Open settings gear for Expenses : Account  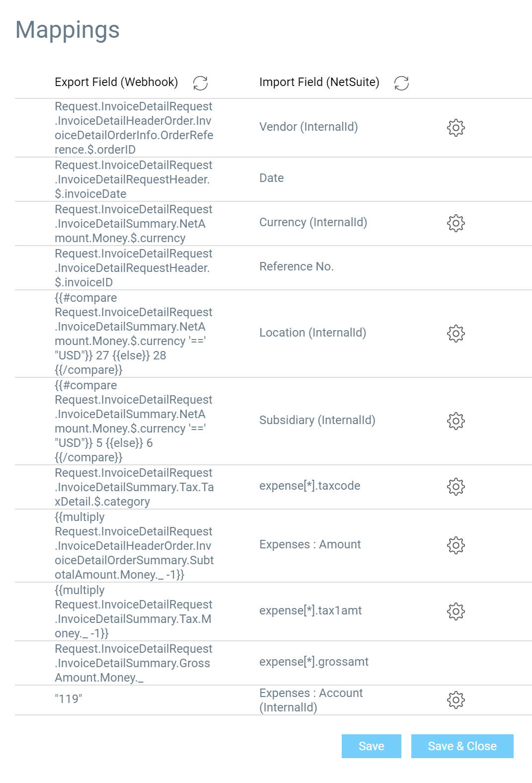456,700
